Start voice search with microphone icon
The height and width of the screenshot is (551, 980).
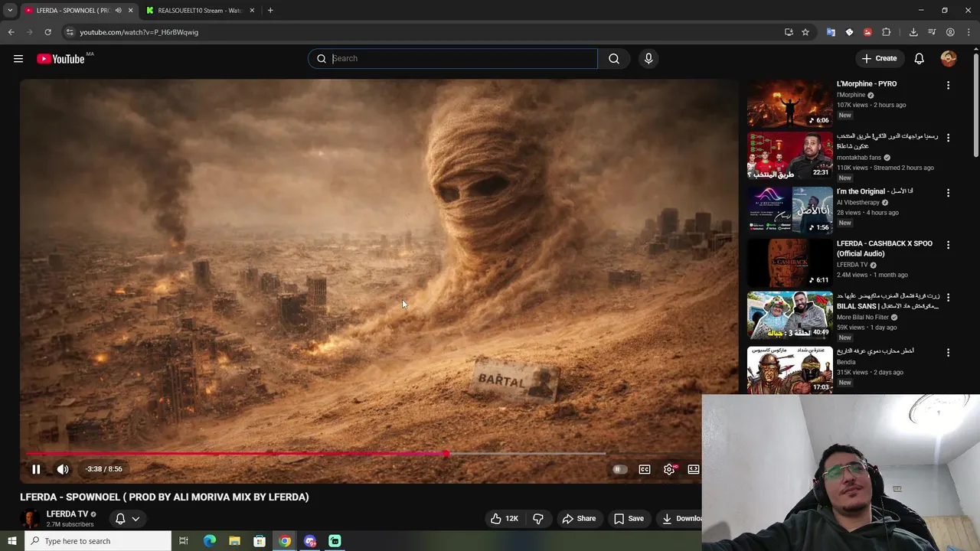tap(648, 59)
